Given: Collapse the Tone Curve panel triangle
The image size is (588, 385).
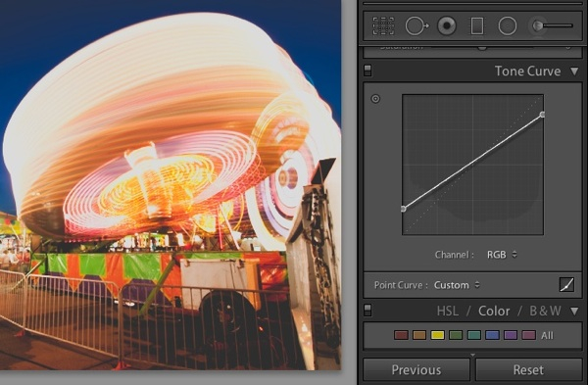Looking at the screenshot, I should [x=574, y=71].
